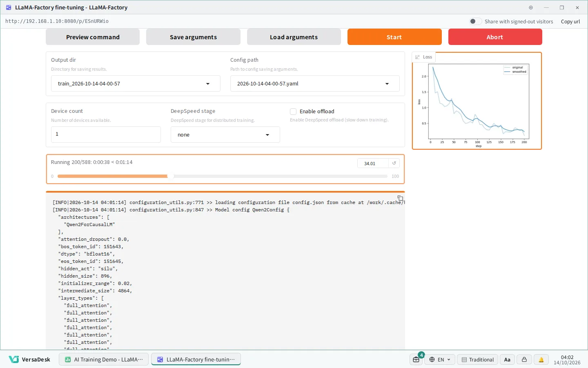Click the "dtype": "bfloat16" log line

pyautogui.click(x=87, y=254)
